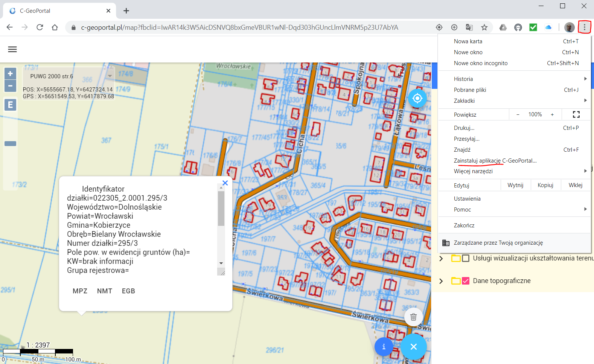Click the browser Back arrow

coord(10,27)
